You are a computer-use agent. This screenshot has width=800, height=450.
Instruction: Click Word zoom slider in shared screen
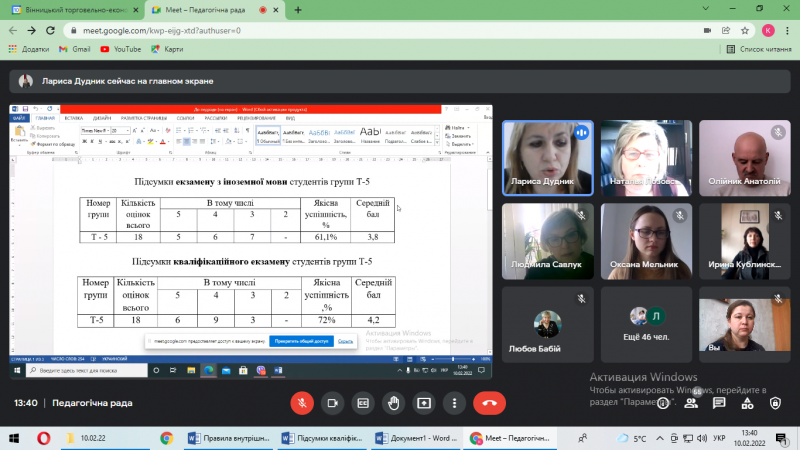click(x=453, y=359)
